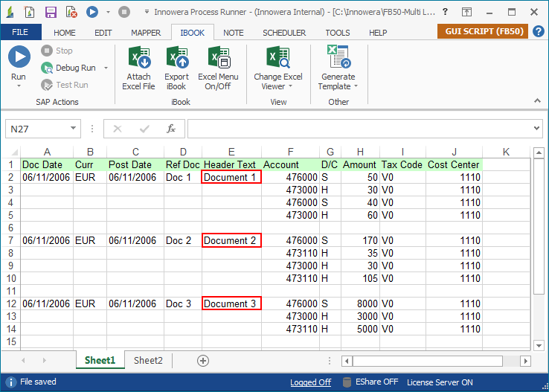This screenshot has height=392, width=549.
Task: Open the FILE menu
Action: click(x=20, y=33)
